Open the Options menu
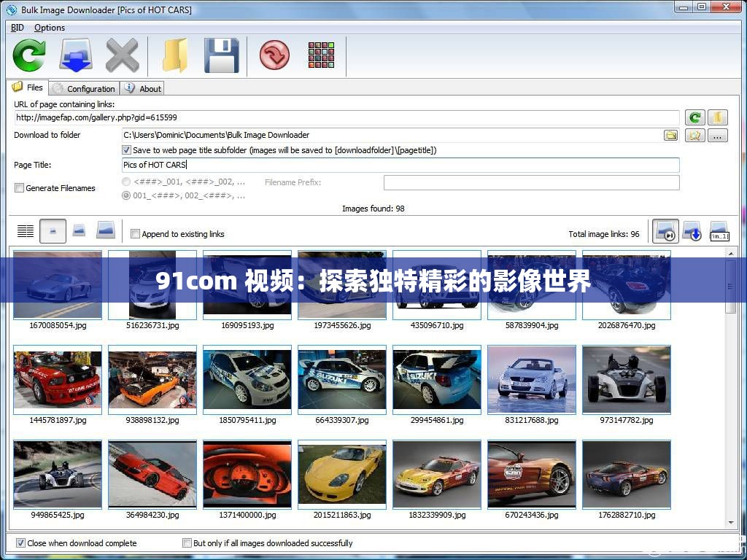 pyautogui.click(x=50, y=28)
